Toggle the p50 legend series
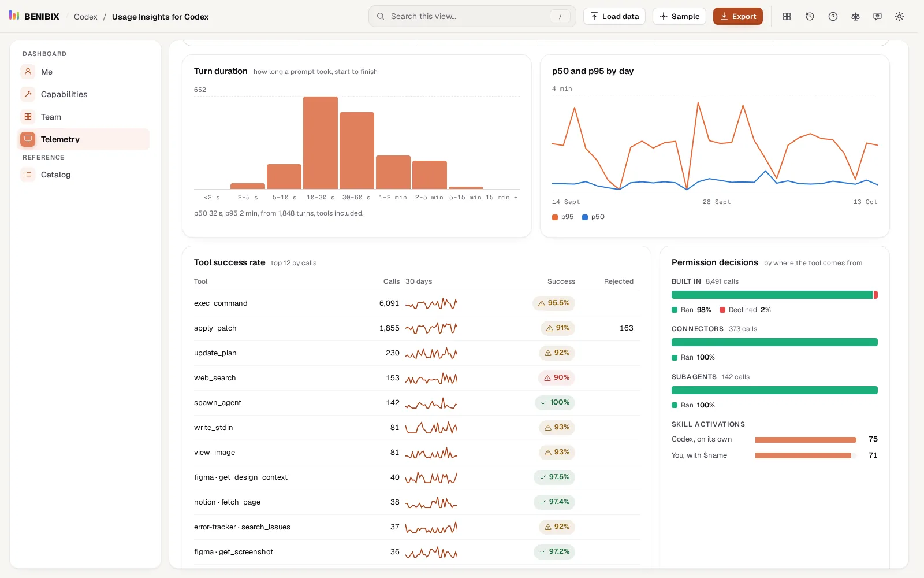Image resolution: width=924 pixels, height=578 pixels. (593, 217)
